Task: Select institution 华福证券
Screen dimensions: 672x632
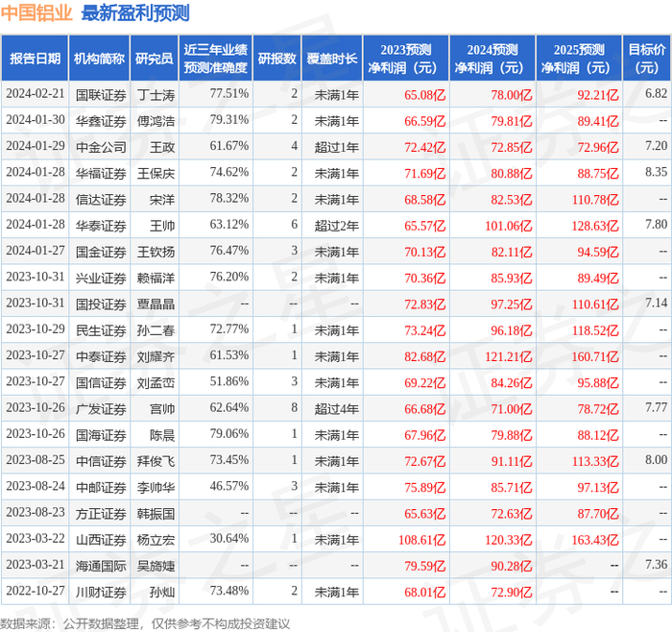Action: [101, 174]
